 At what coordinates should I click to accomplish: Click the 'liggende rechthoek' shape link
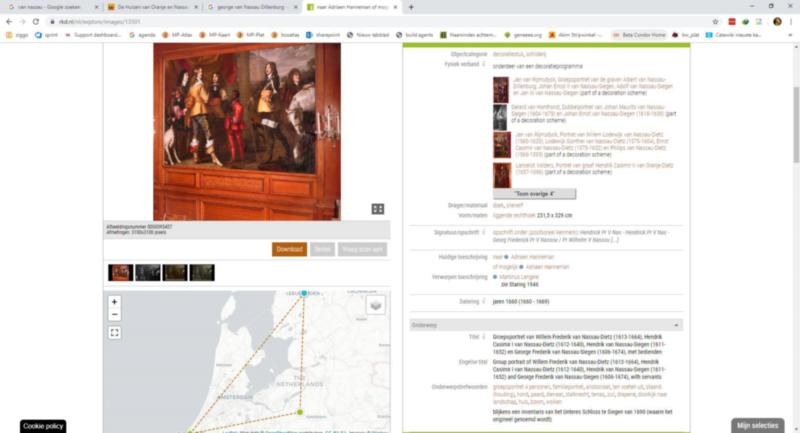click(x=514, y=215)
